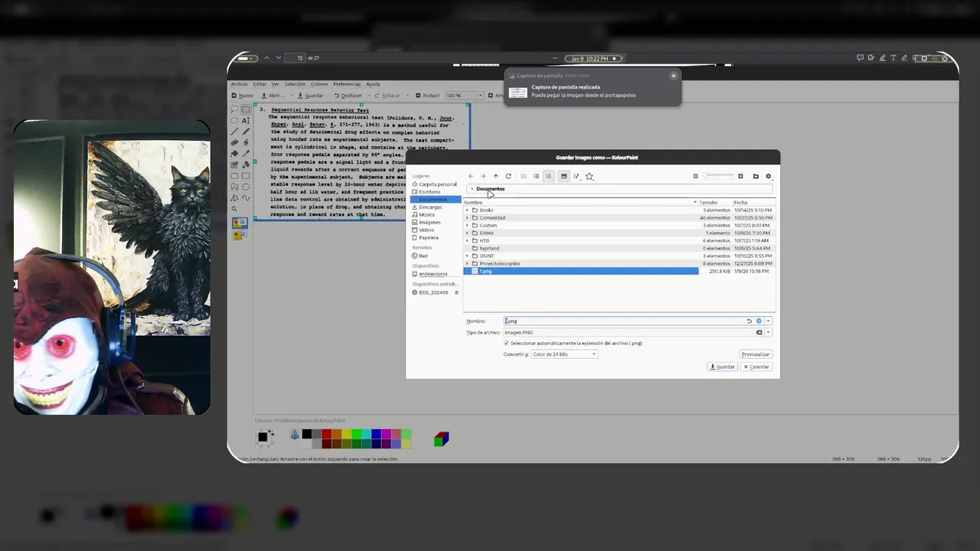
Task: Open the Colores menu in KolourPaint
Action: [x=319, y=84]
